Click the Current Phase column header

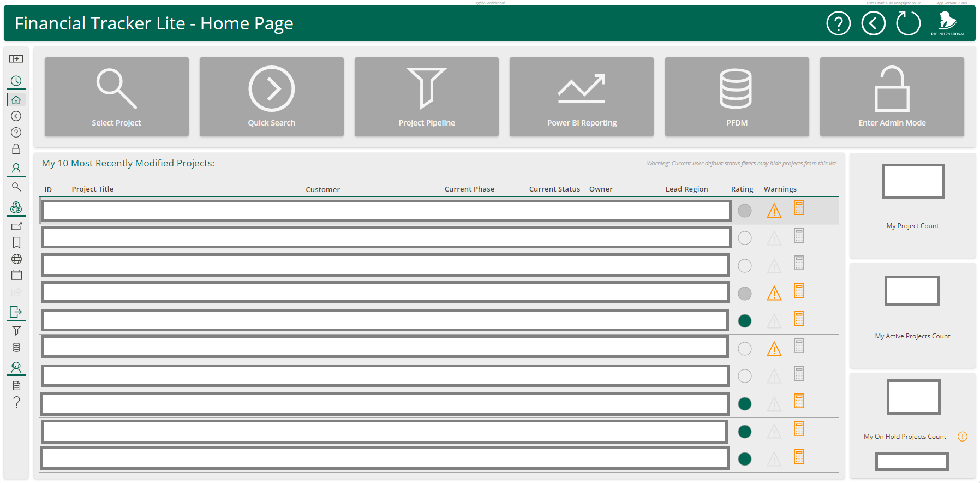point(469,189)
